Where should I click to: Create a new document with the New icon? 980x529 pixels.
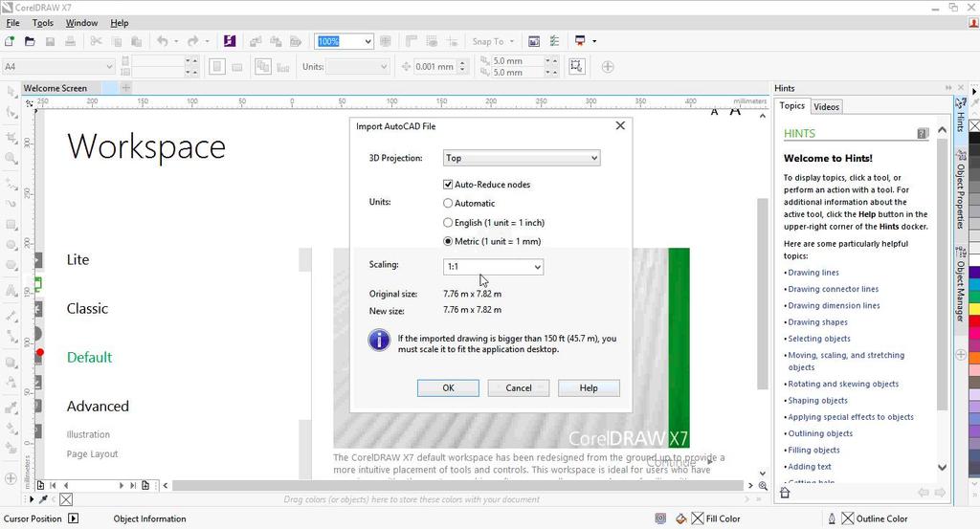coord(10,41)
